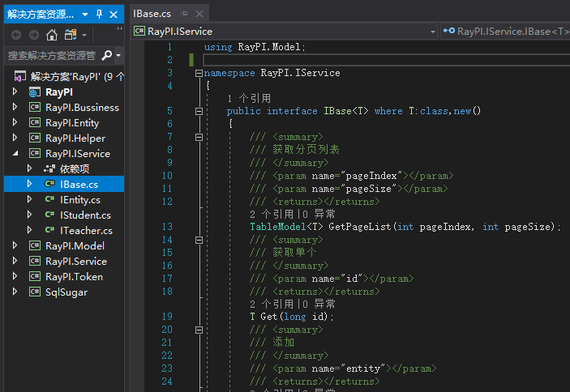570x392 pixels.
Task: Expand the IEntity.cs file node
Action: pos(29,199)
